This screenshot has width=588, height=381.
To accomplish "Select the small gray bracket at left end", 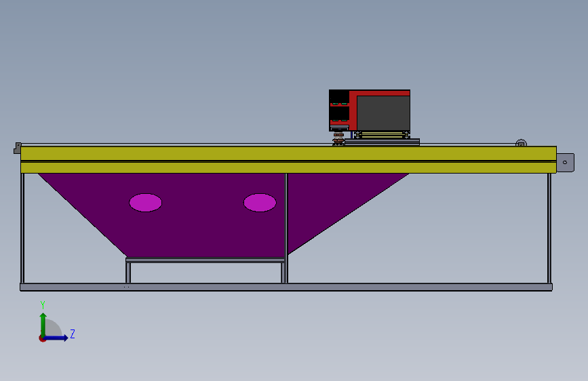I will point(17,148).
